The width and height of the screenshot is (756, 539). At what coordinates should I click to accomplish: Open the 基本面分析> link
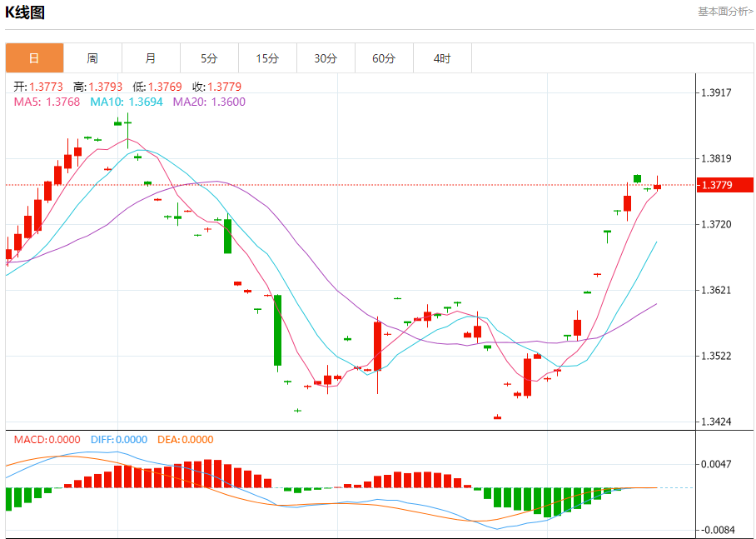725,12
